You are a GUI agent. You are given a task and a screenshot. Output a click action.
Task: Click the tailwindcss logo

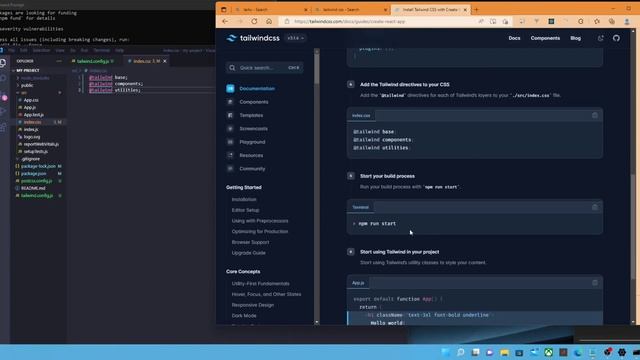click(x=253, y=38)
